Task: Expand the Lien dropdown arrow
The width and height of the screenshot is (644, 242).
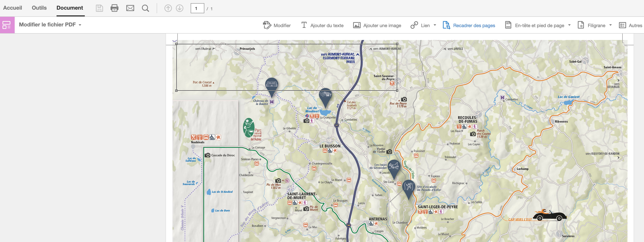Action: point(435,25)
